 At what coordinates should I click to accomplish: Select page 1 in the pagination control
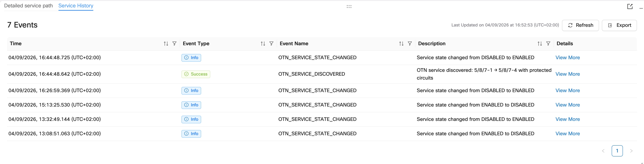click(617, 151)
